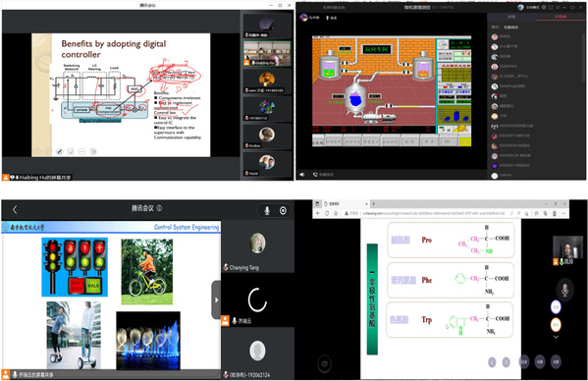Toggle the microphone in Tencent Meeting header
This screenshot has width=588, height=381.
pos(267,211)
